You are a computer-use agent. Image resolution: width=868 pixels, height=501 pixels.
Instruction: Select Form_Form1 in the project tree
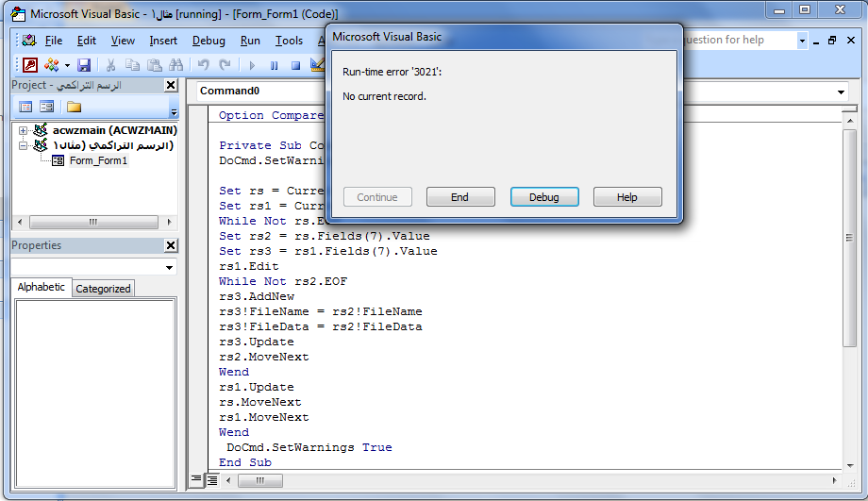[98, 160]
